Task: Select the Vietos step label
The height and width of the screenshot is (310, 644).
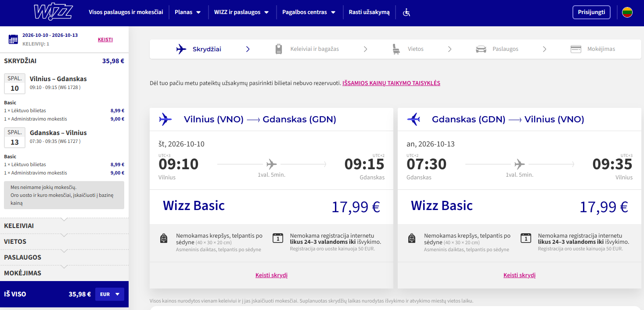Action: [415, 49]
